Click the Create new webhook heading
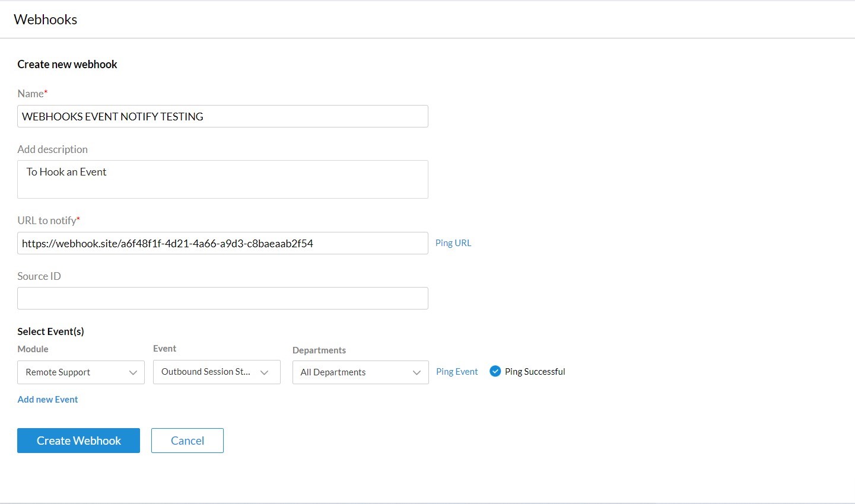The height and width of the screenshot is (504, 855). (x=67, y=65)
